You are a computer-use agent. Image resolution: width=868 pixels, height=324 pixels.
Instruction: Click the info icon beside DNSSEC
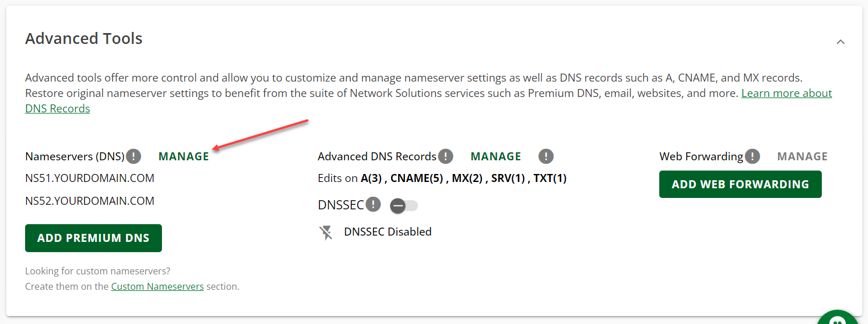coord(373,204)
